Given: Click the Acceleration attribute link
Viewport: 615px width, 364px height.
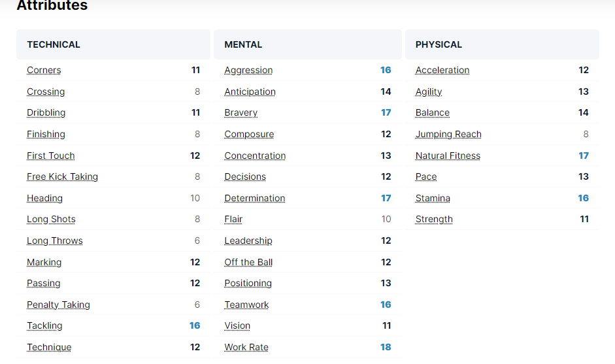Looking at the screenshot, I should click(x=442, y=70).
